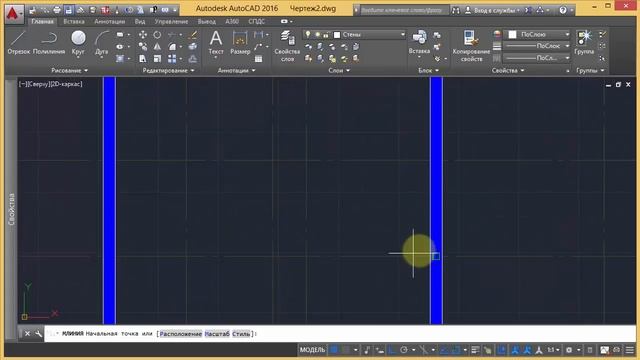Screen dimensions: 640x360
Task: Expand the Слои panel
Action: click(339, 71)
